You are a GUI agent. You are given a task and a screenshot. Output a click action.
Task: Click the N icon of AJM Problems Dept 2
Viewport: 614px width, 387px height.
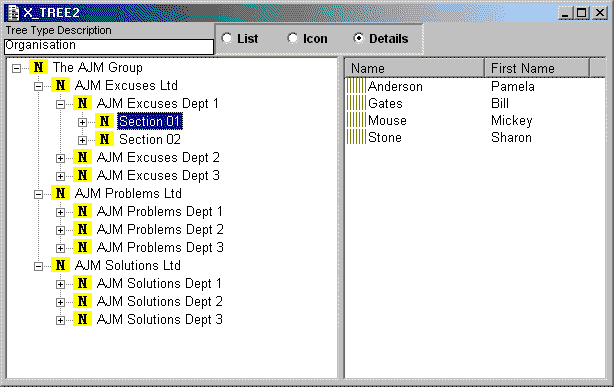[x=82, y=229]
